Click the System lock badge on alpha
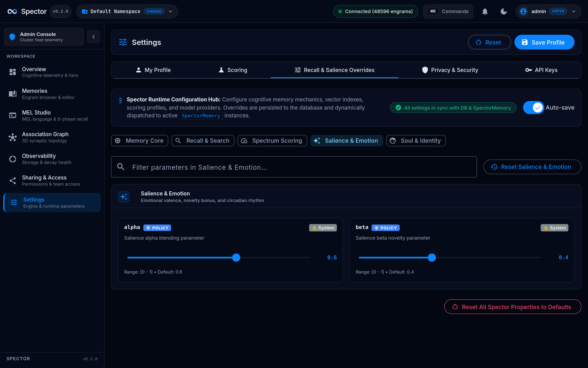 click(x=323, y=228)
